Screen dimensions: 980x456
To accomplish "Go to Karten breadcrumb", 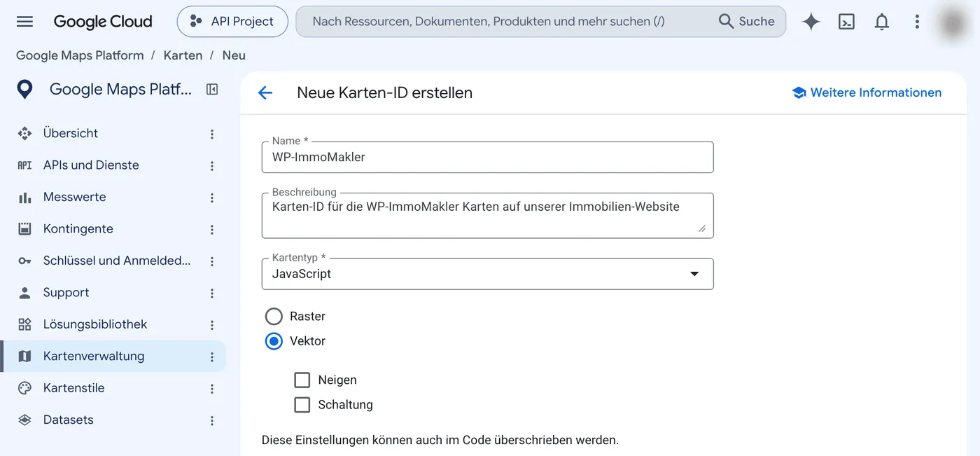I will (x=183, y=55).
